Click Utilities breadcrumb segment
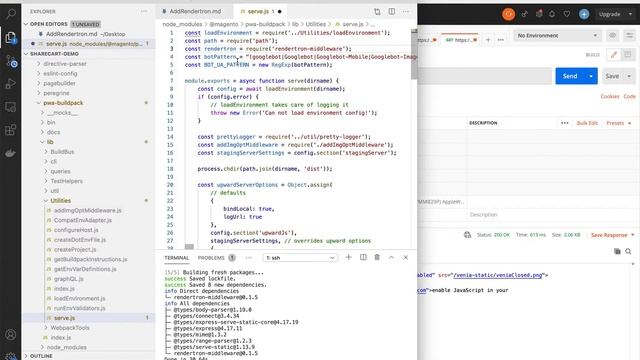The height and width of the screenshot is (360, 640). [316, 24]
